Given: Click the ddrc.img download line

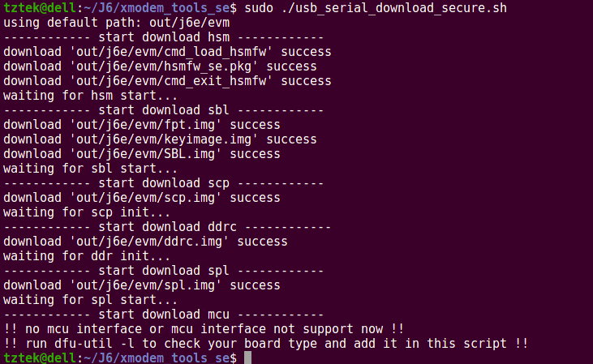Looking at the screenshot, I should [145, 242].
